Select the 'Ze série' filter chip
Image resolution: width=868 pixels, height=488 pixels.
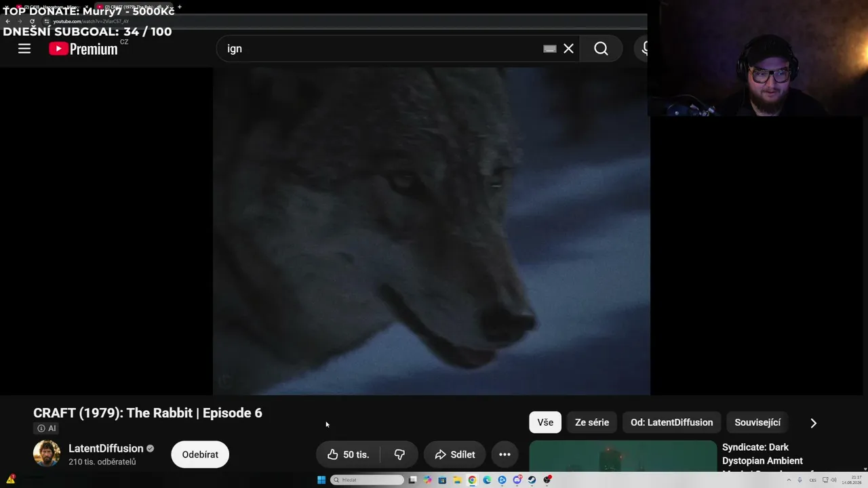592,422
